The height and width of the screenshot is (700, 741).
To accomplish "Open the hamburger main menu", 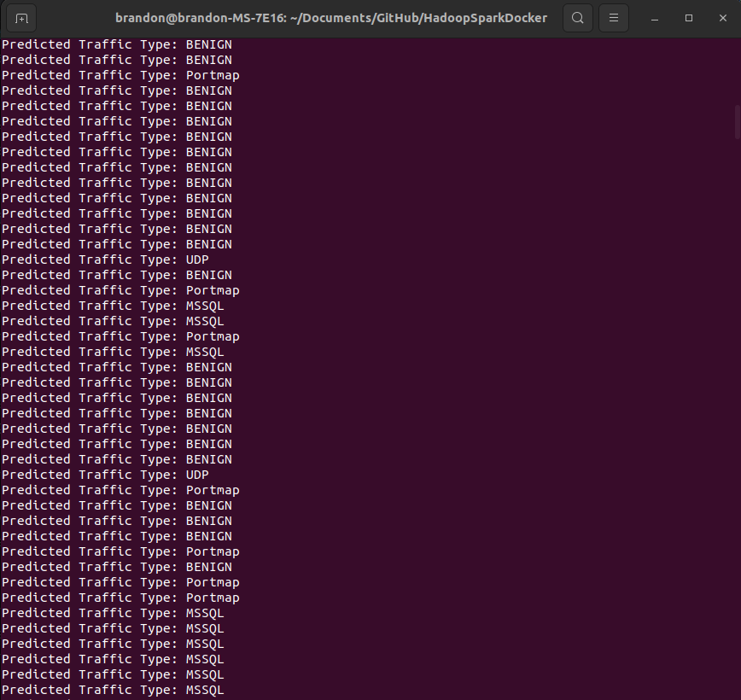I will 614,18.
